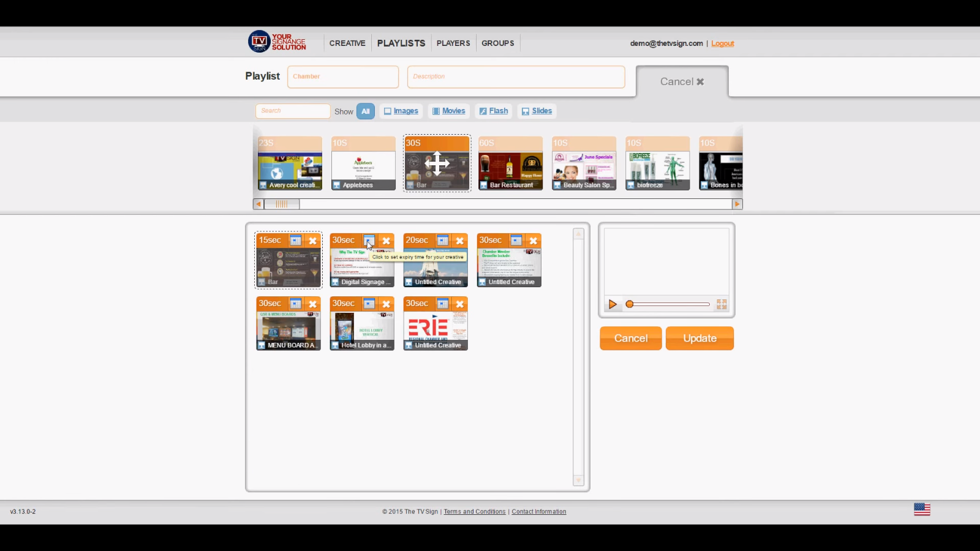Select the Applebees creative thumbnail
980x551 pixels.
(x=363, y=163)
